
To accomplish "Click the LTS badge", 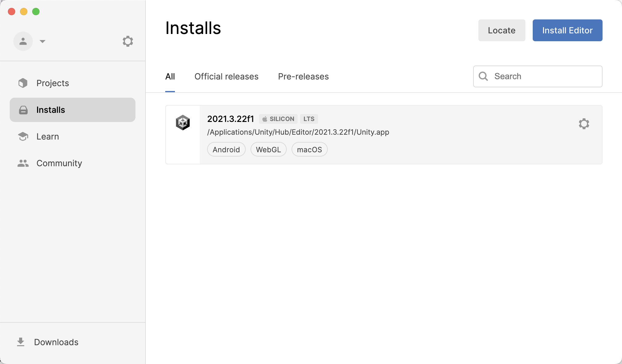I will (x=309, y=119).
